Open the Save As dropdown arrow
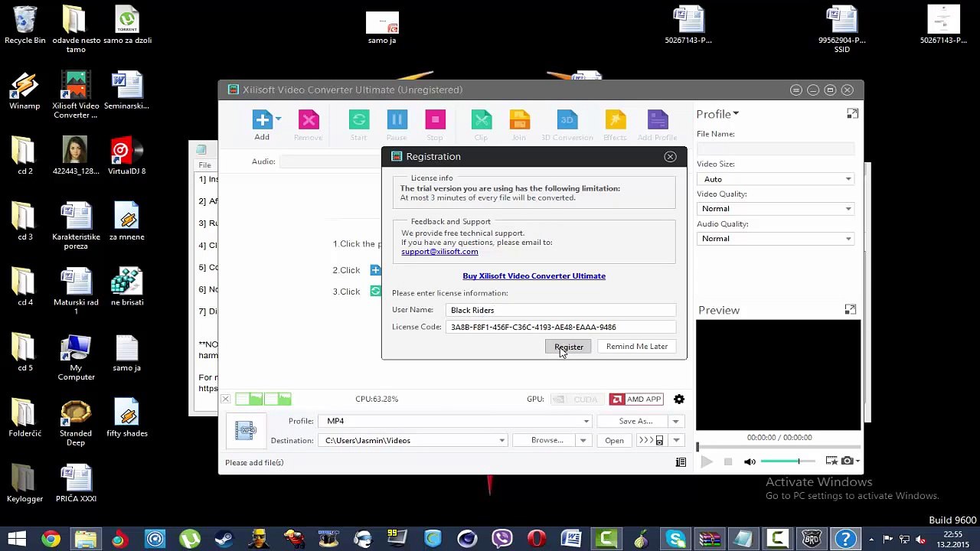Screen dimensions: 980x551 pyautogui.click(x=675, y=421)
